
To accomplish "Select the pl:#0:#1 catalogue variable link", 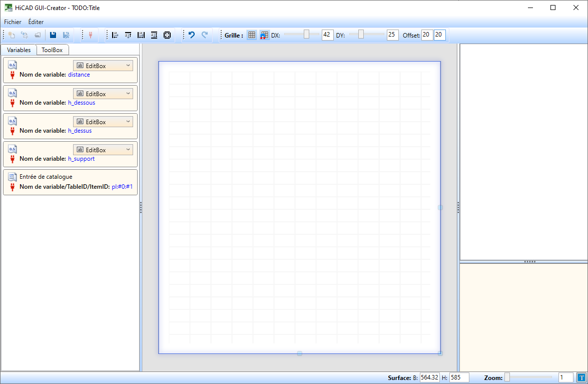I will point(122,187).
